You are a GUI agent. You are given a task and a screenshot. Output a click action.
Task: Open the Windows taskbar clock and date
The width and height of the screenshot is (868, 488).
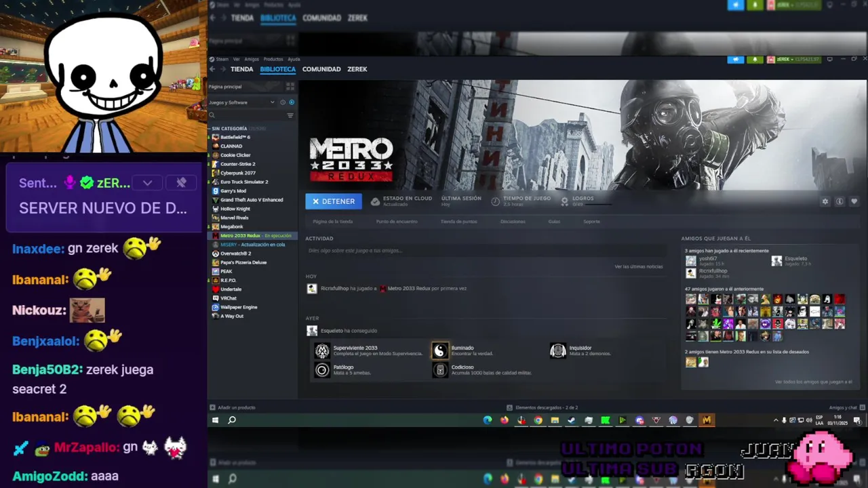coord(839,420)
